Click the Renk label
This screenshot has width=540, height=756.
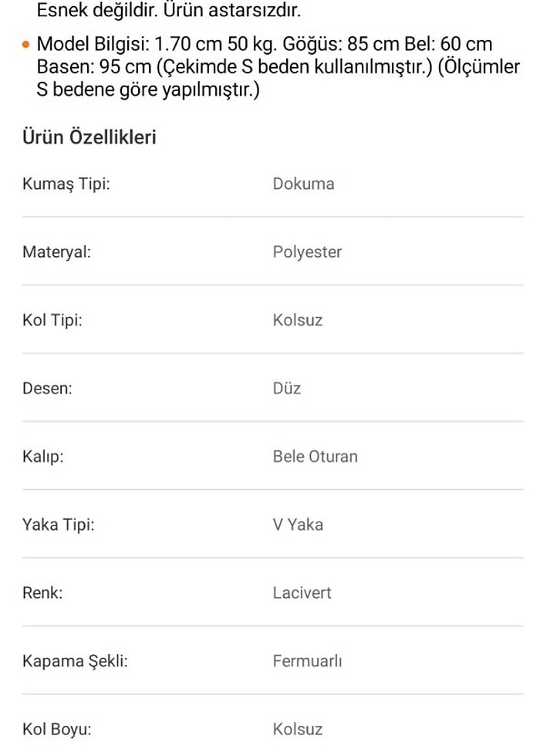42,593
